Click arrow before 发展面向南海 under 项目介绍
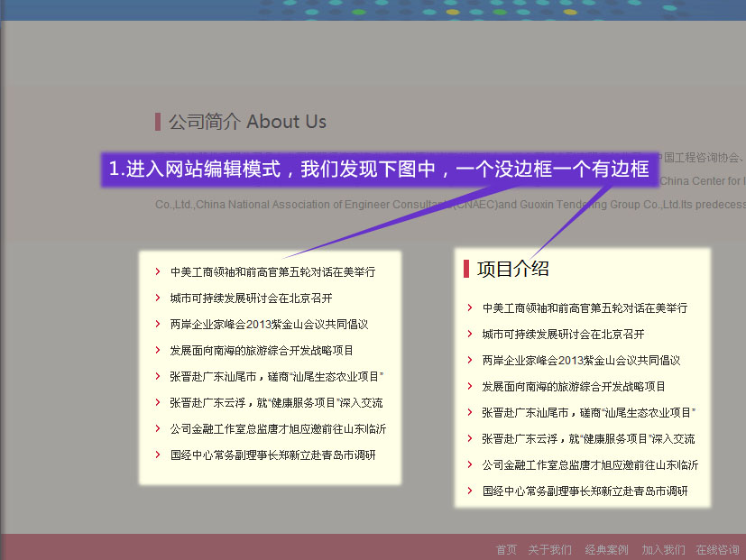 tap(470, 386)
